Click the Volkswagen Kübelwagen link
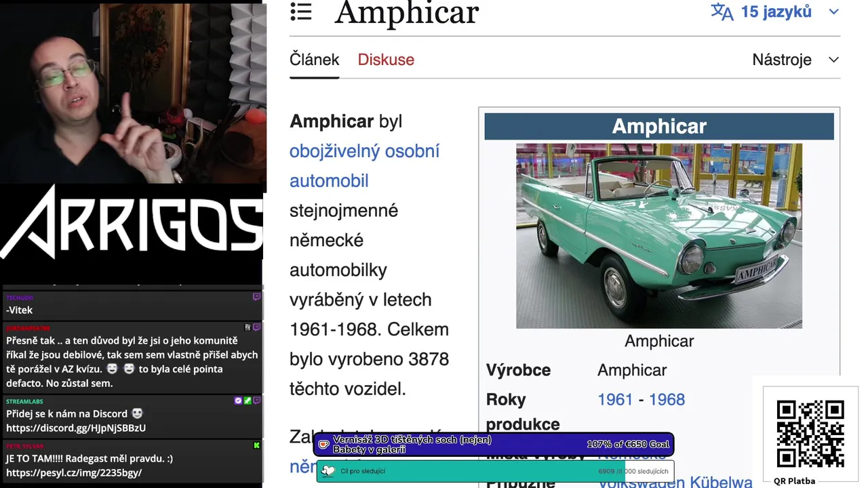 [675, 482]
